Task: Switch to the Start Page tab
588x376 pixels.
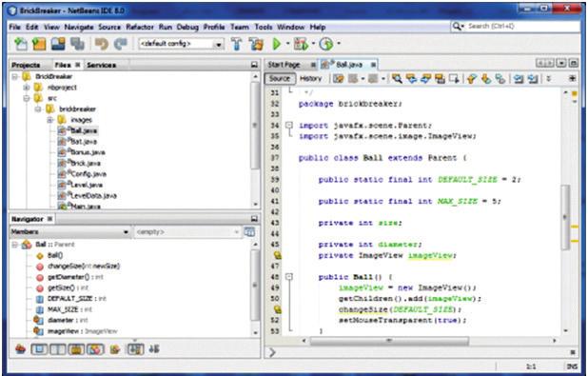Action: (284, 65)
